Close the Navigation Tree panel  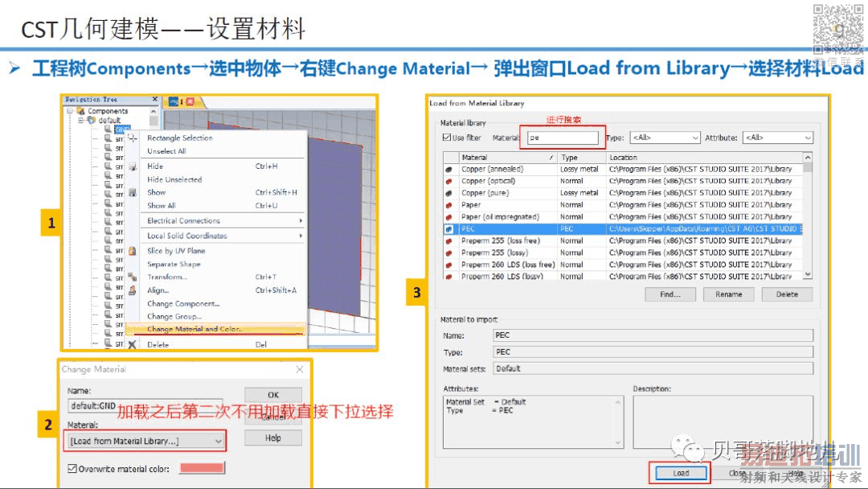[155, 99]
